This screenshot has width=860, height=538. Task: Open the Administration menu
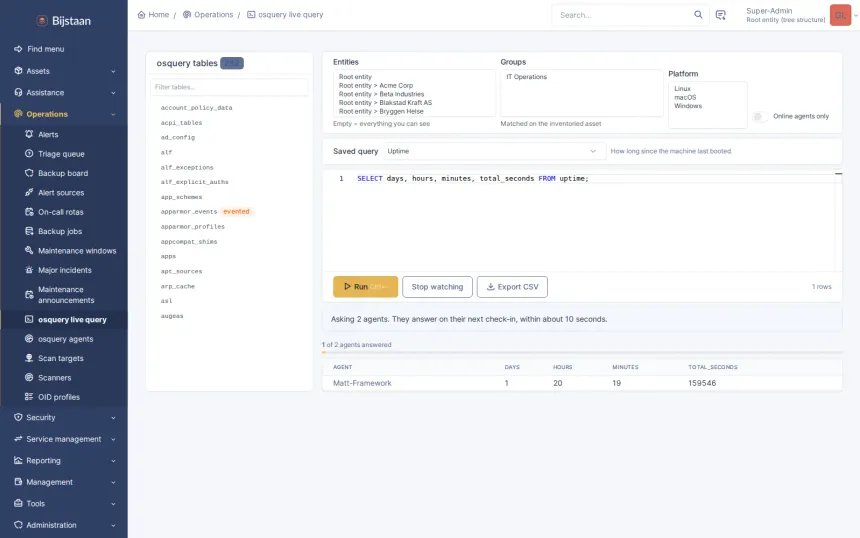[64, 525]
